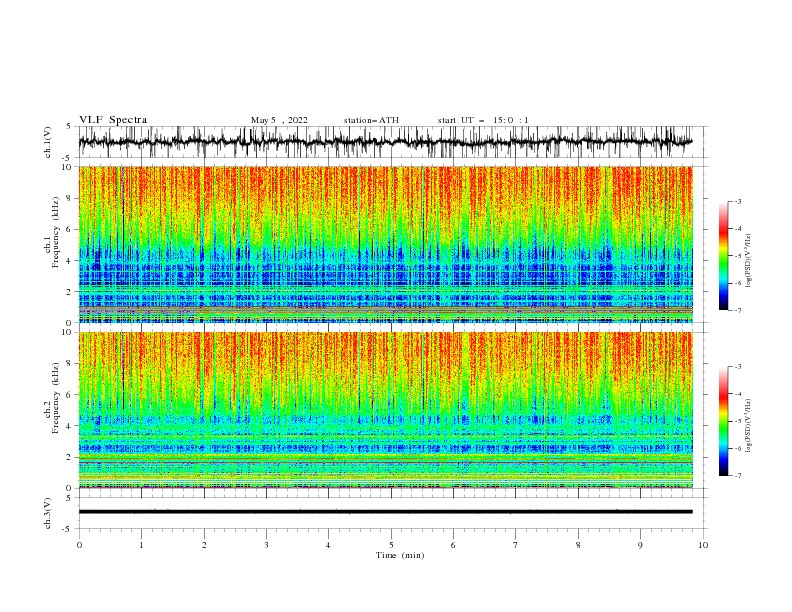This screenshot has height=612, width=792.
Task: Click time axis tick label "9"
Action: click(x=640, y=545)
